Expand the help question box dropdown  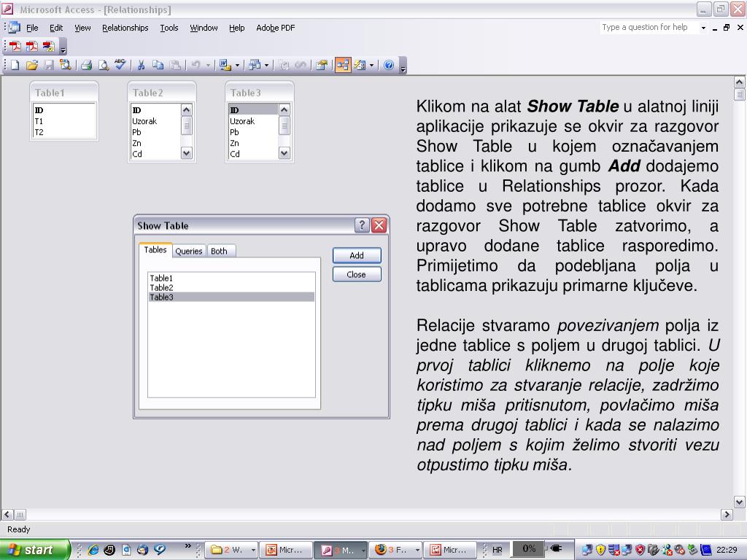(x=703, y=28)
